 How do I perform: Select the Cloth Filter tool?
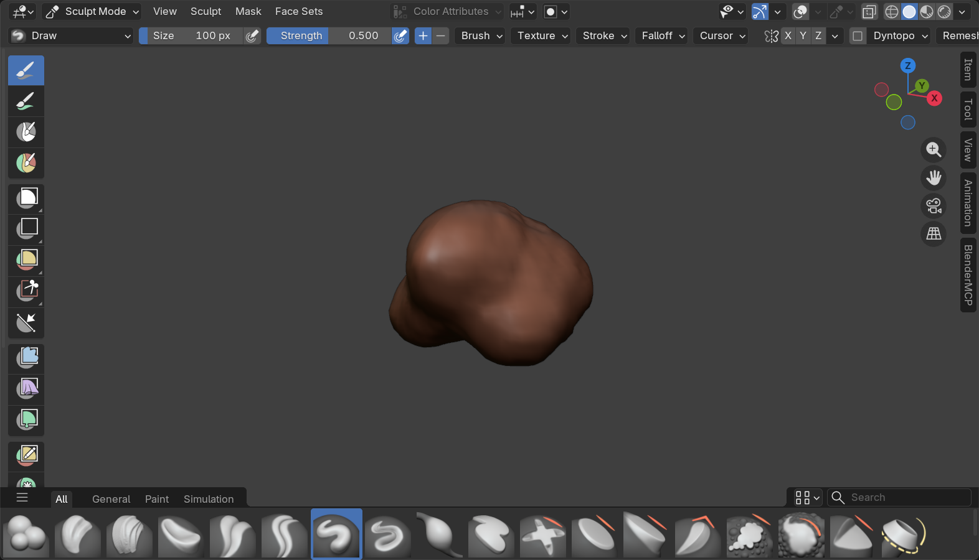point(26,390)
